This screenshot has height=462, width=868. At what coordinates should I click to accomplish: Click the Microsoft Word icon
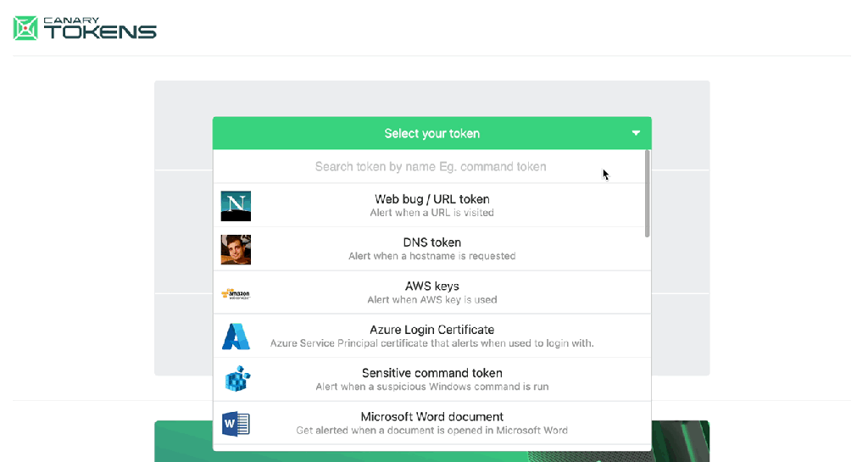[236, 423]
